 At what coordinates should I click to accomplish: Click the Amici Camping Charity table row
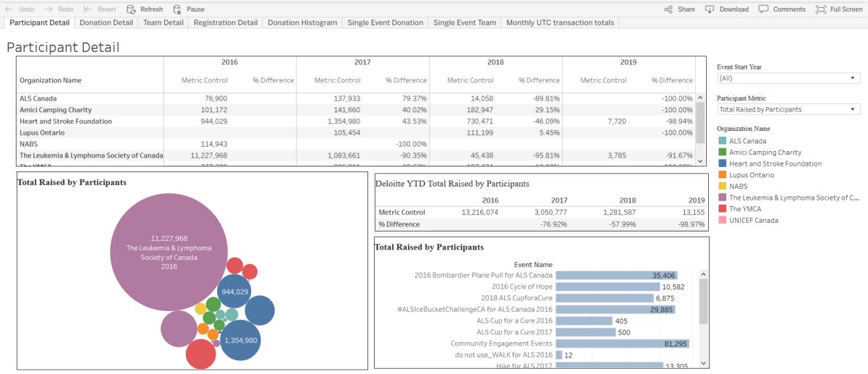(x=356, y=110)
